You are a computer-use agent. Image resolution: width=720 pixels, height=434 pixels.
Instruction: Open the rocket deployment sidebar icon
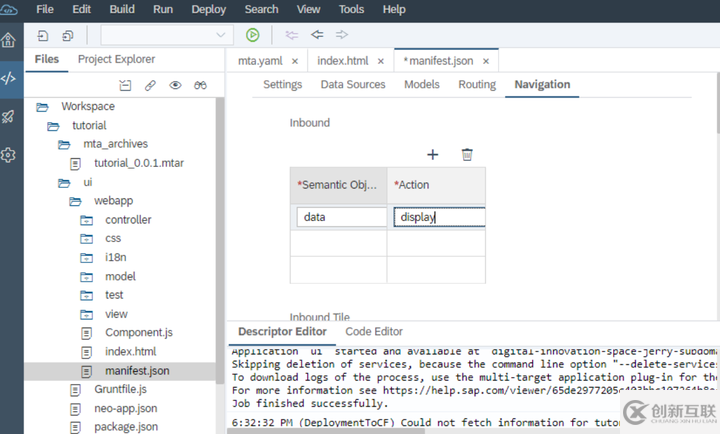tap(8, 117)
